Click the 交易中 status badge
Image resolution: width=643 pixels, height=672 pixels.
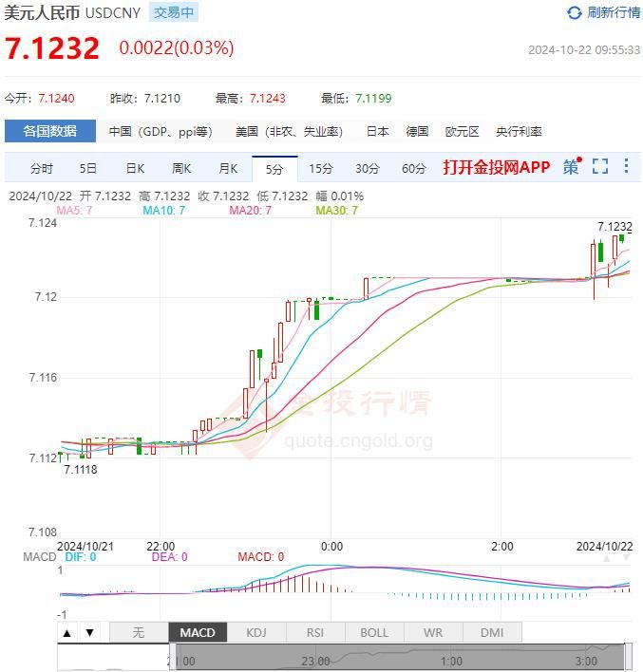(174, 12)
